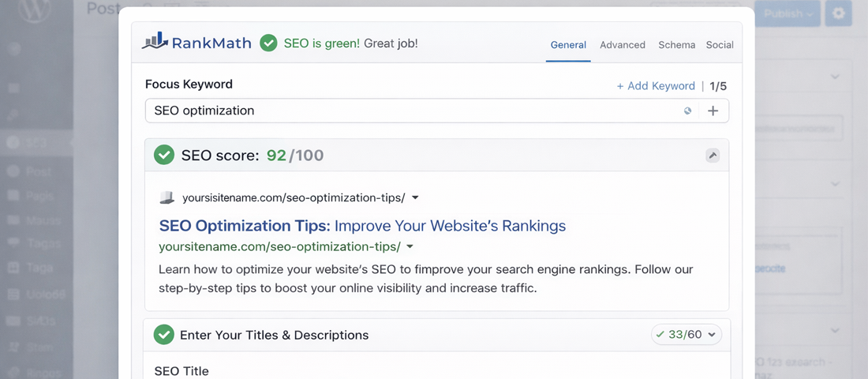Open the General tab

click(568, 45)
